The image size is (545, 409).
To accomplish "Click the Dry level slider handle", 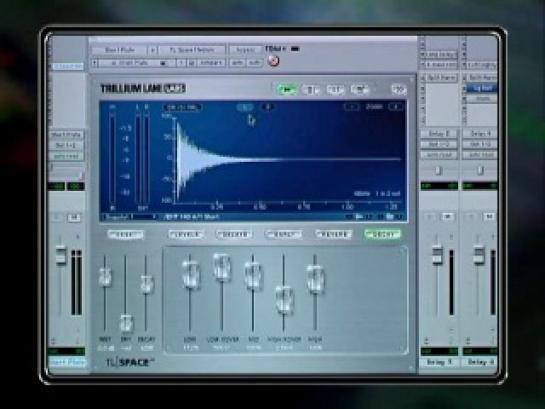I will [126, 323].
